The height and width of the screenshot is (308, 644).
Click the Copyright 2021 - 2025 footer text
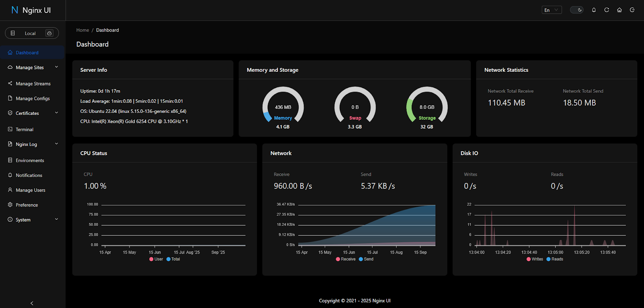[x=355, y=301]
